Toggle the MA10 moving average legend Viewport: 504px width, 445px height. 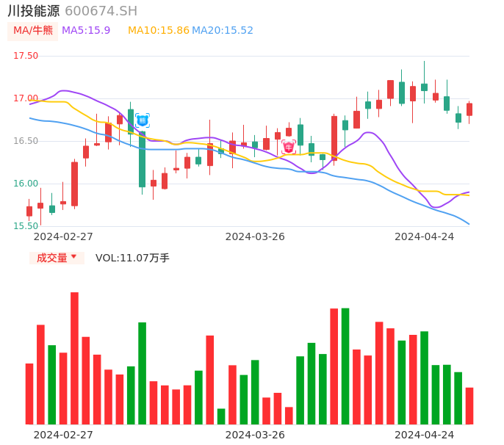point(158,31)
